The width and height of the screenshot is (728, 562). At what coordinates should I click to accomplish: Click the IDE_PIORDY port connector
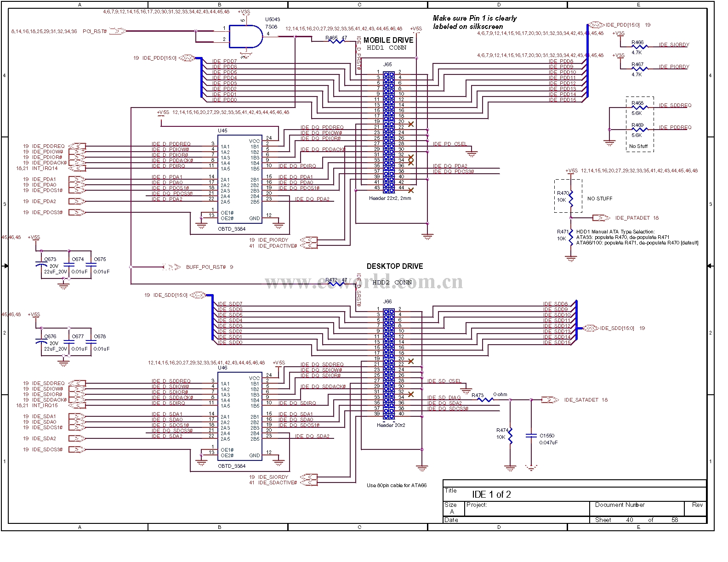coord(308,240)
